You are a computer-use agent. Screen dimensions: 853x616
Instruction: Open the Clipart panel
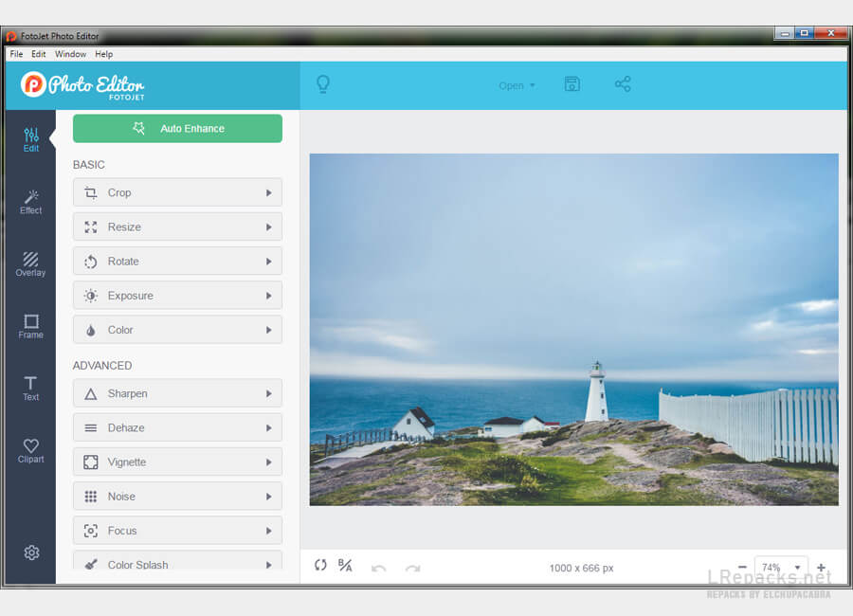(x=30, y=452)
